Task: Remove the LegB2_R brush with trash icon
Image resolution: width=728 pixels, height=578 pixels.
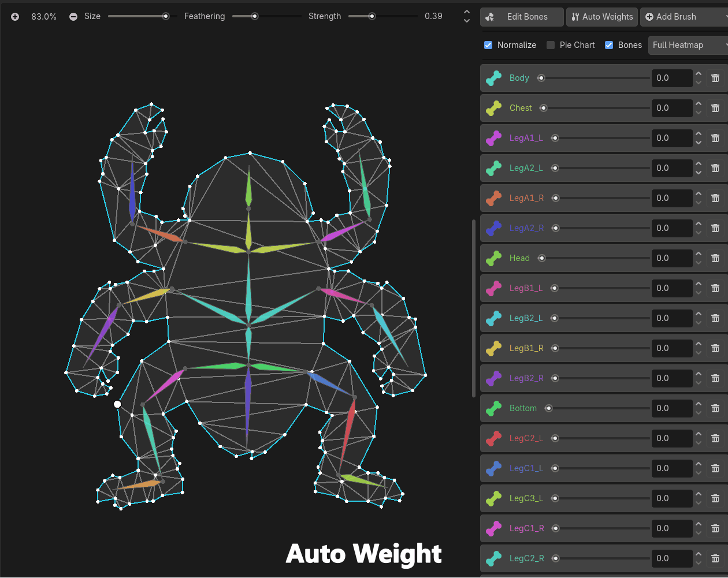Action: click(715, 378)
